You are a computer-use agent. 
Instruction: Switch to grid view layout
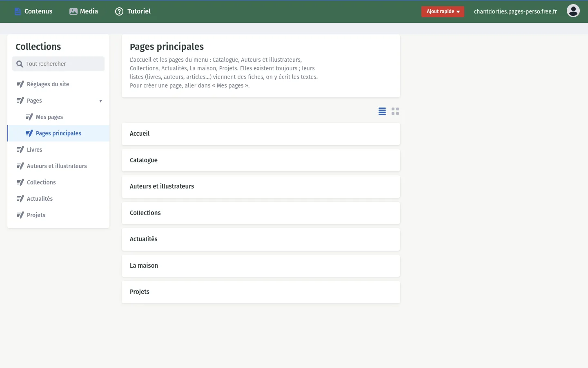tap(395, 111)
